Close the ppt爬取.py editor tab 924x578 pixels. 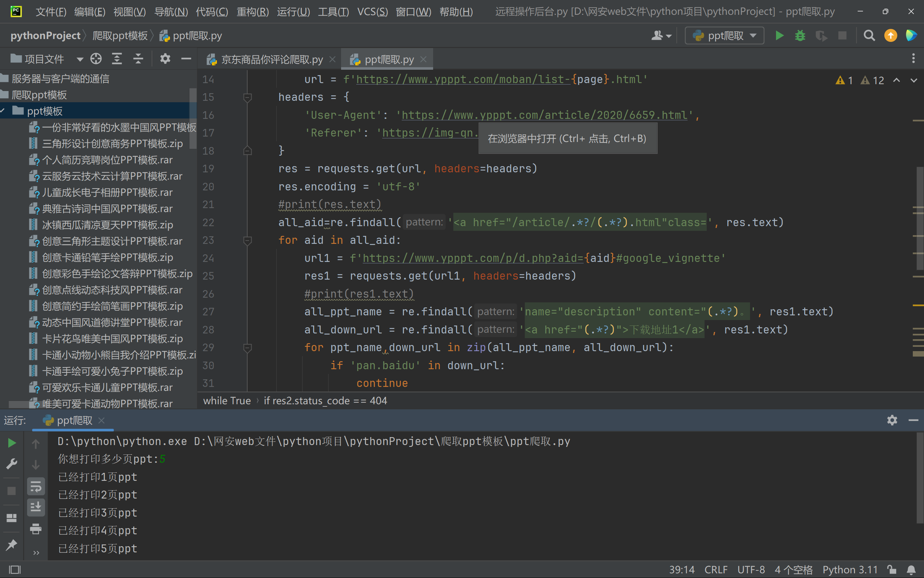click(x=423, y=59)
